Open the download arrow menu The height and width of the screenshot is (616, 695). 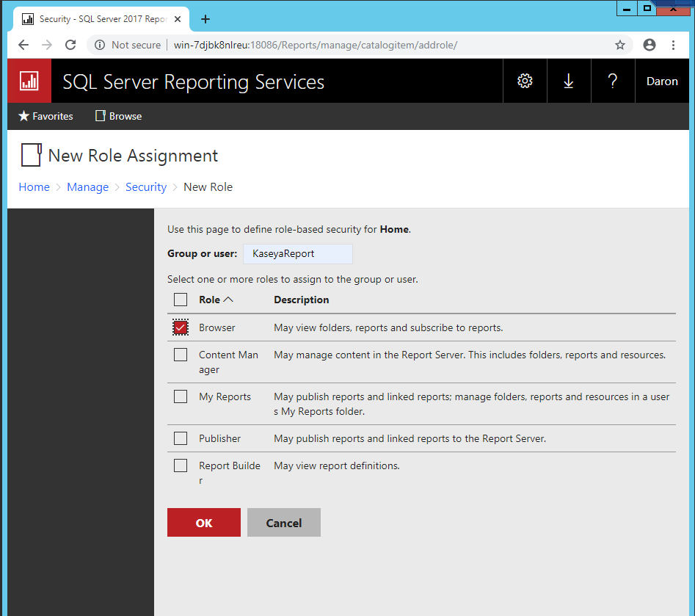pyautogui.click(x=569, y=81)
